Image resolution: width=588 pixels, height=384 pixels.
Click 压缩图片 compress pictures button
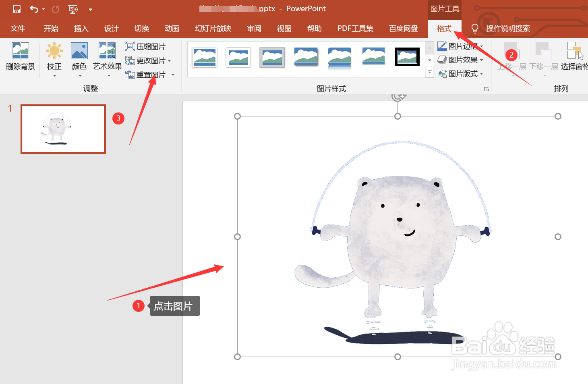point(145,47)
